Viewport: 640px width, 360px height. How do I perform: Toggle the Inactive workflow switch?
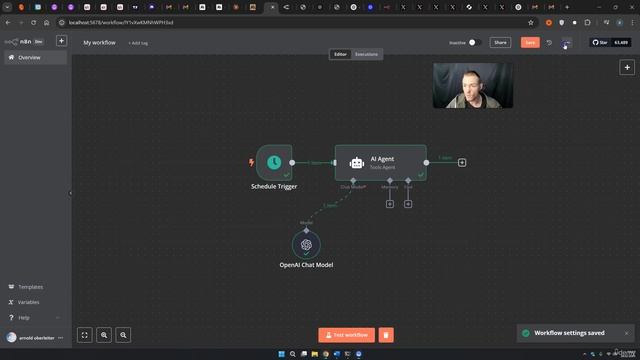click(x=474, y=42)
